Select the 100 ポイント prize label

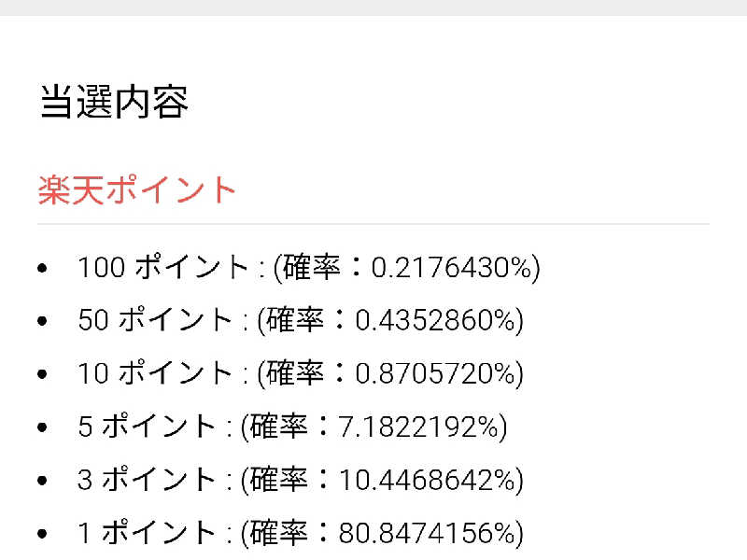tap(163, 268)
